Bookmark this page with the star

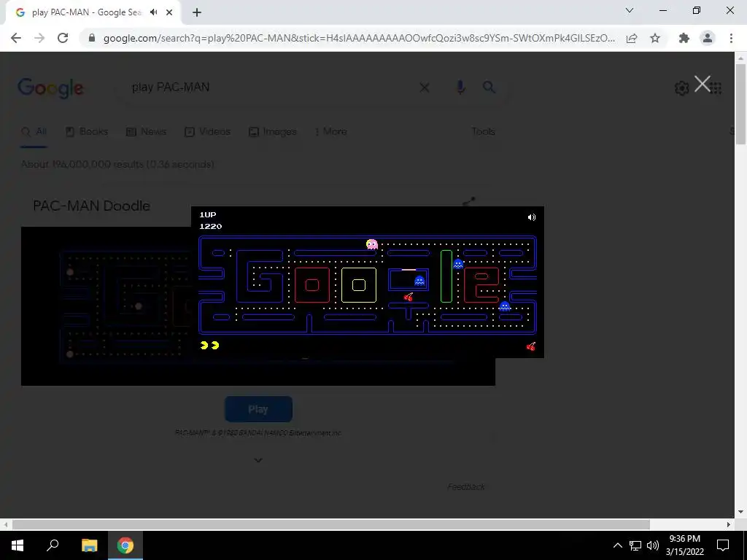[x=655, y=38]
